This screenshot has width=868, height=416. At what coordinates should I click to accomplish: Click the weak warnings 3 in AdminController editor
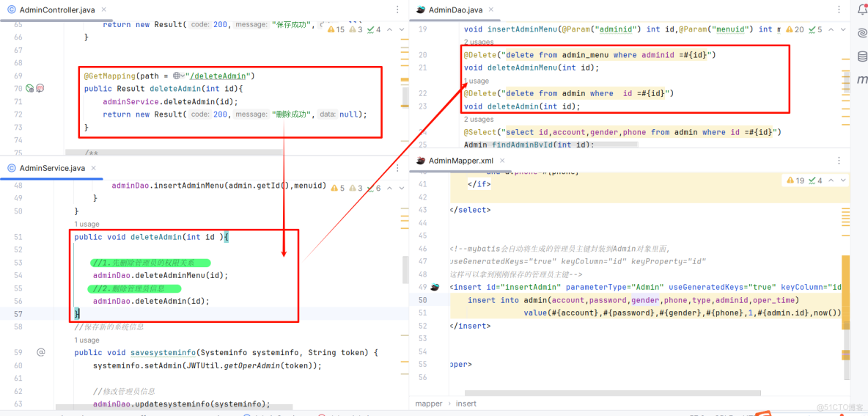point(356,29)
